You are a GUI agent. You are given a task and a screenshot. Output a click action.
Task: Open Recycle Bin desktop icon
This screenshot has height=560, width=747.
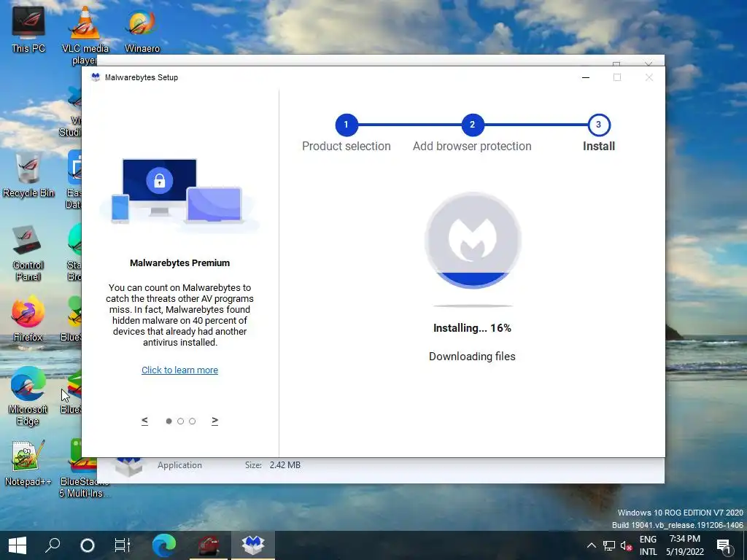tap(28, 174)
